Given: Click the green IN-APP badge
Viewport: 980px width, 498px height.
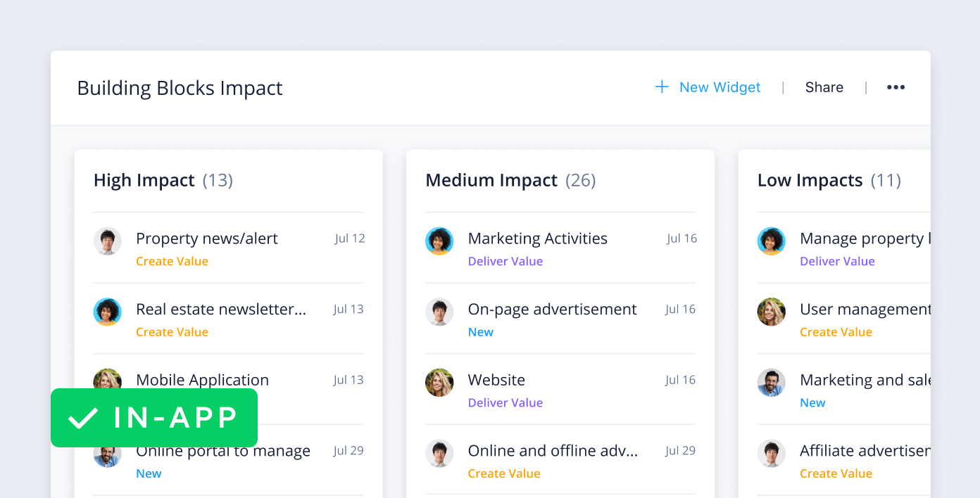Looking at the screenshot, I should (x=154, y=418).
